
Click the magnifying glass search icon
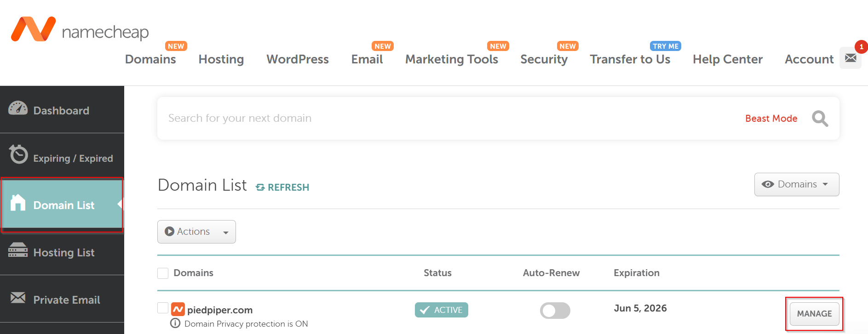coord(820,119)
